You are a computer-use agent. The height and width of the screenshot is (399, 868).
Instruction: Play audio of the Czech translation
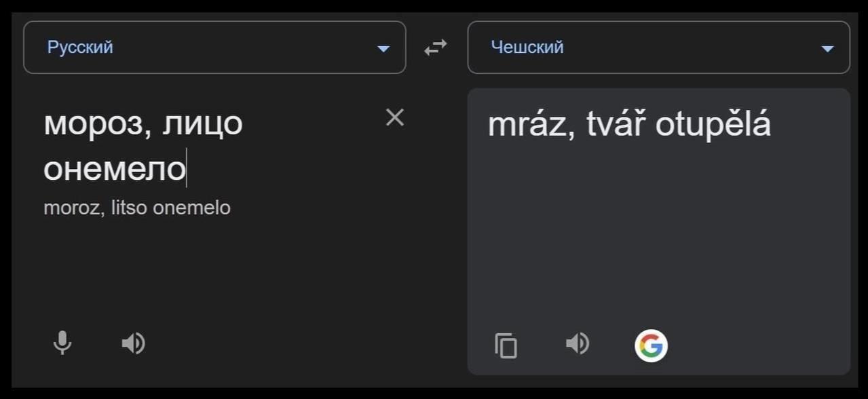point(577,344)
